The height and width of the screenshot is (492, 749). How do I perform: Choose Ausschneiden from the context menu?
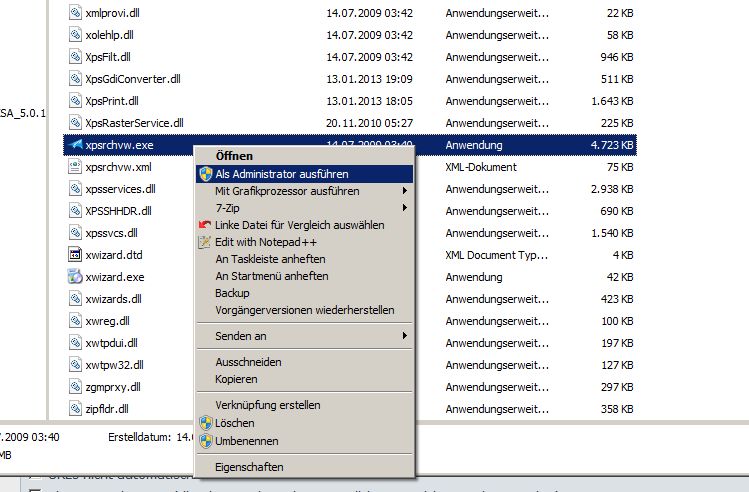248,362
